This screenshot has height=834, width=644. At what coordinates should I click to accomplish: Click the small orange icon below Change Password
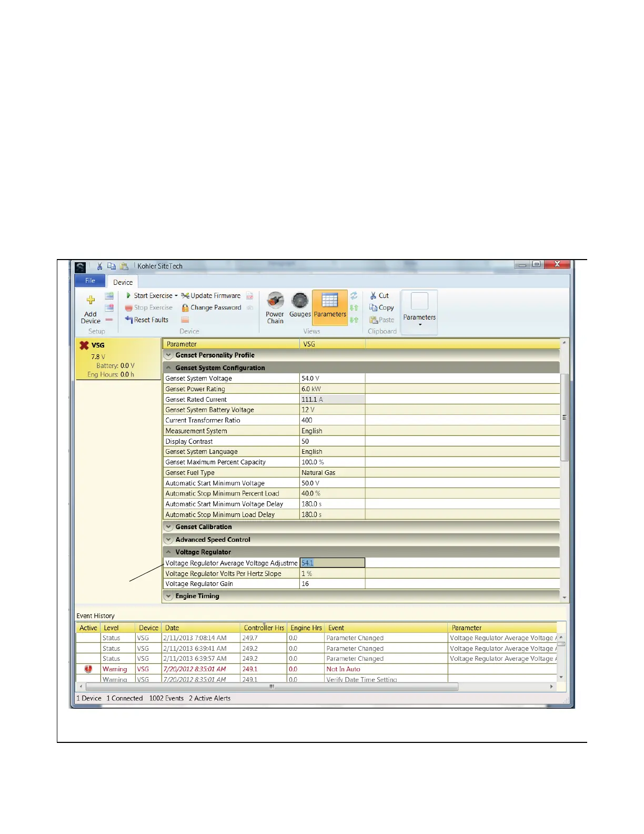click(185, 320)
